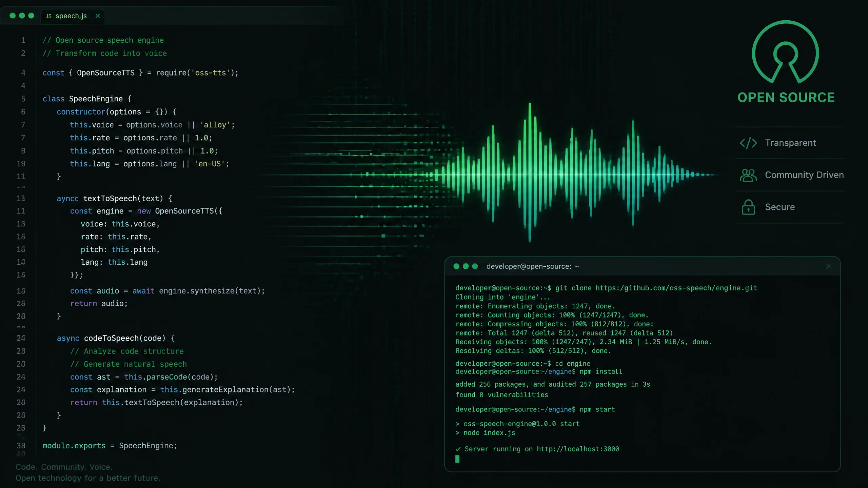Screen dimensions: 868x488
Task: Select the "Transparent" feature label
Action: tap(790, 143)
